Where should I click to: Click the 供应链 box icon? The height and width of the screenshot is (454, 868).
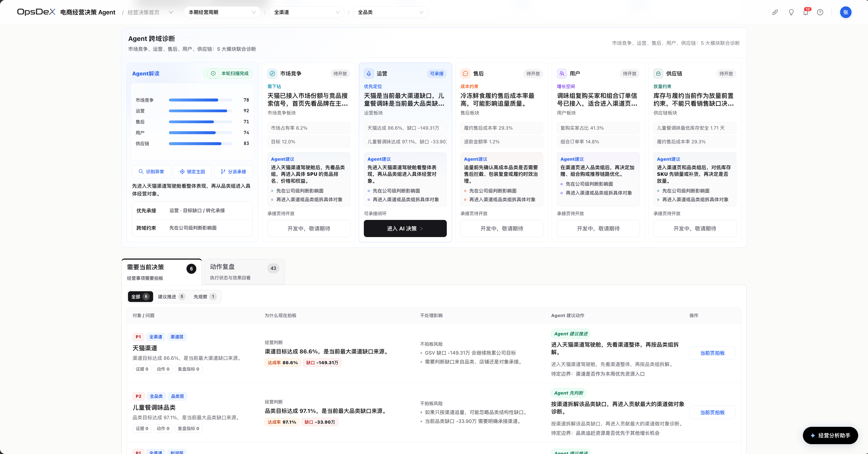pyautogui.click(x=658, y=73)
